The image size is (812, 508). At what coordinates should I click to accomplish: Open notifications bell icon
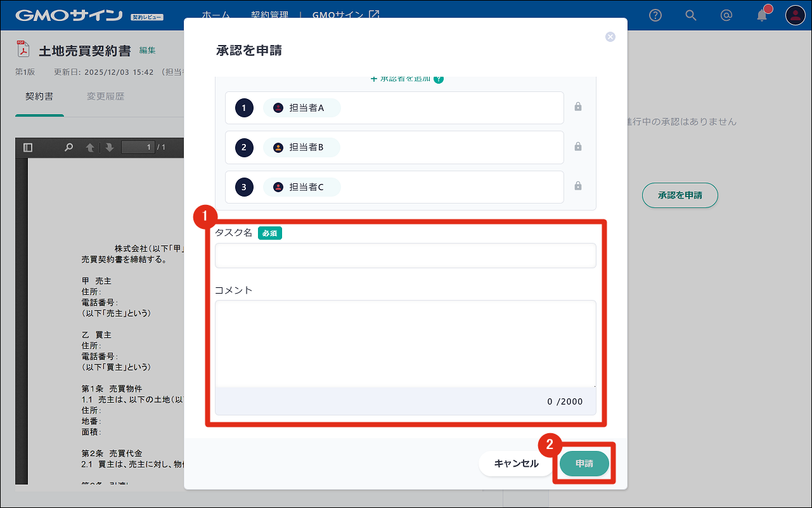(762, 16)
